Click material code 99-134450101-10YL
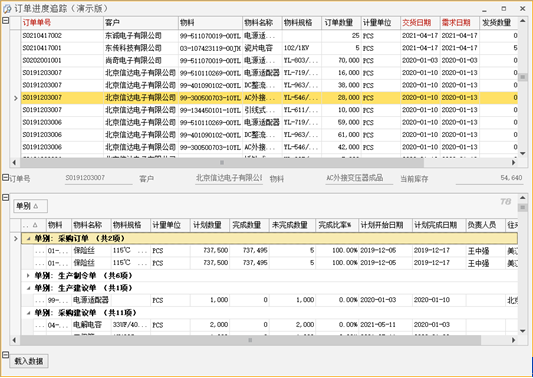This screenshot has height=378, width=533. [210, 110]
